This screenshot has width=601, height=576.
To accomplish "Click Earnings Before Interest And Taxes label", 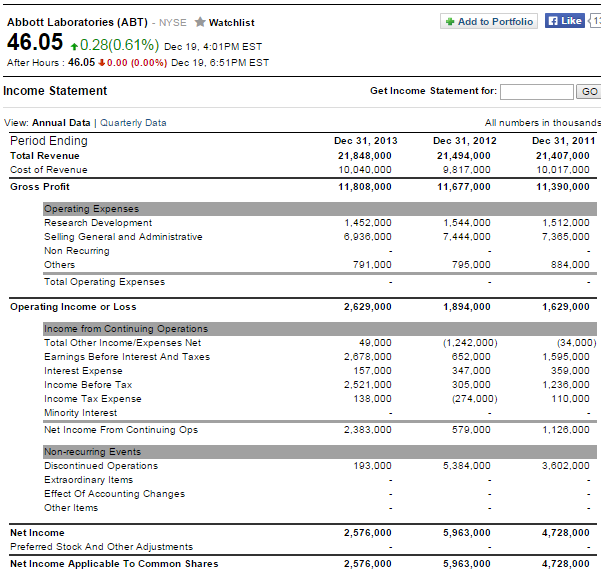I will [127, 357].
